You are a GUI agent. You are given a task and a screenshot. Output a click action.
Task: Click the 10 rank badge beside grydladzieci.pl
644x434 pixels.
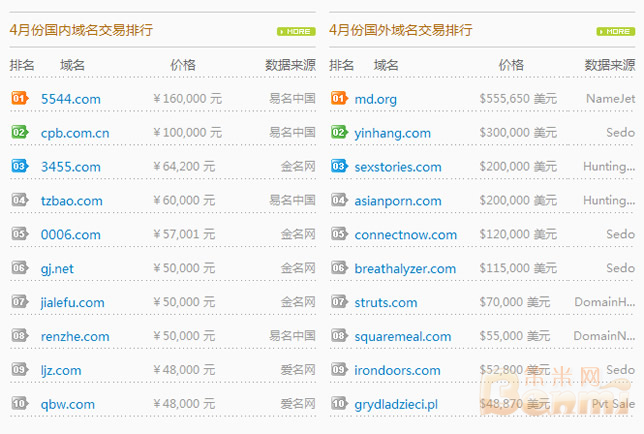pos(339,403)
